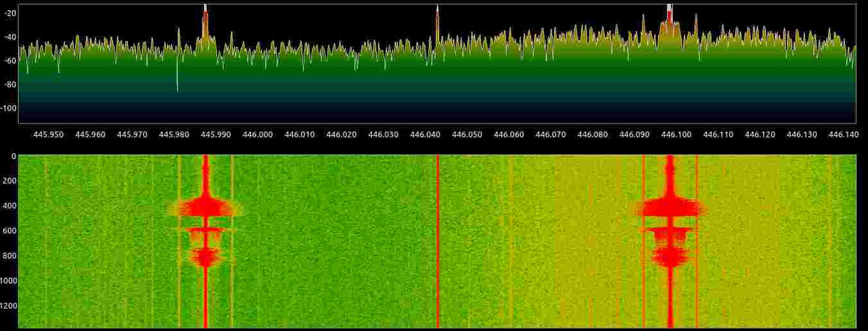868x331 pixels.
Task: Click the 446.000 frequency label
Action: click(x=258, y=134)
